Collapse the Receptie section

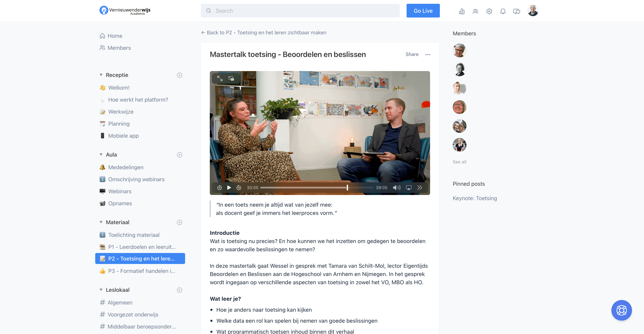(101, 75)
